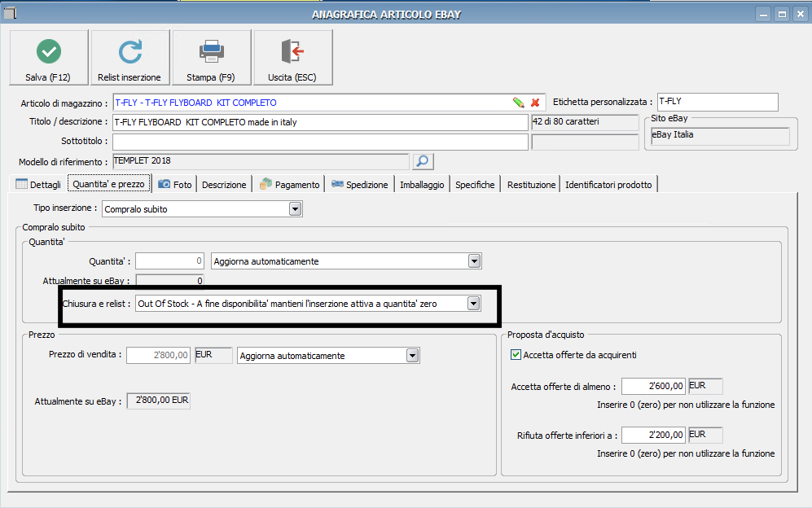Screen dimensions: 812x508
Task: Click the Accetta offerte di almeno field
Action: [653, 386]
